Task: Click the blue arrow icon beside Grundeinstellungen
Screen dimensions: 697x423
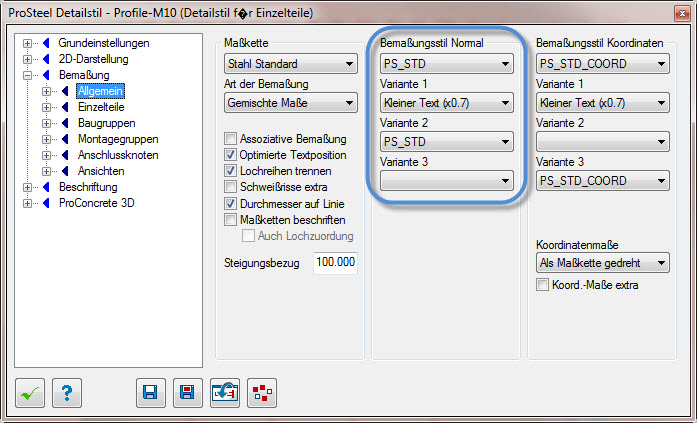Action: click(x=46, y=43)
